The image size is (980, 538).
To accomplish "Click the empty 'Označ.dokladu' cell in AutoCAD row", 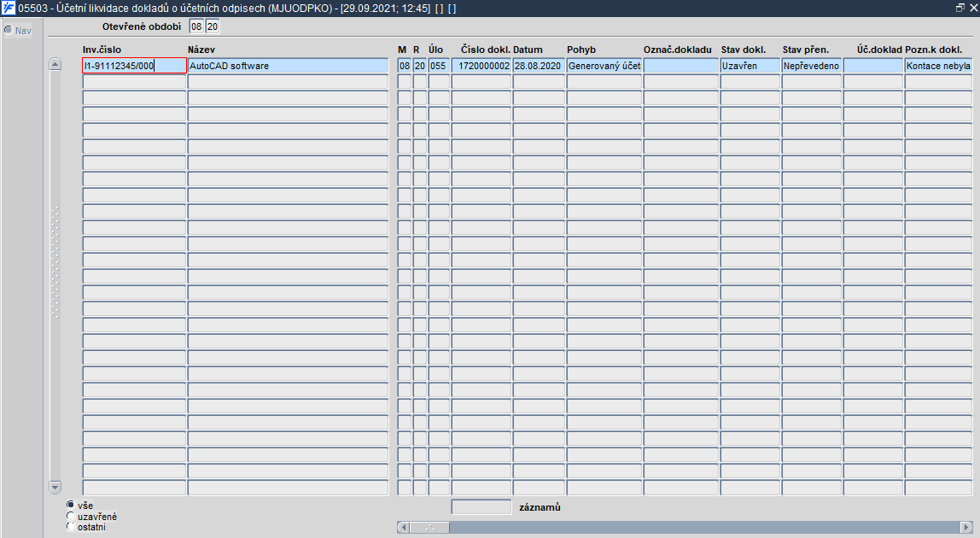I will pyautogui.click(x=680, y=66).
